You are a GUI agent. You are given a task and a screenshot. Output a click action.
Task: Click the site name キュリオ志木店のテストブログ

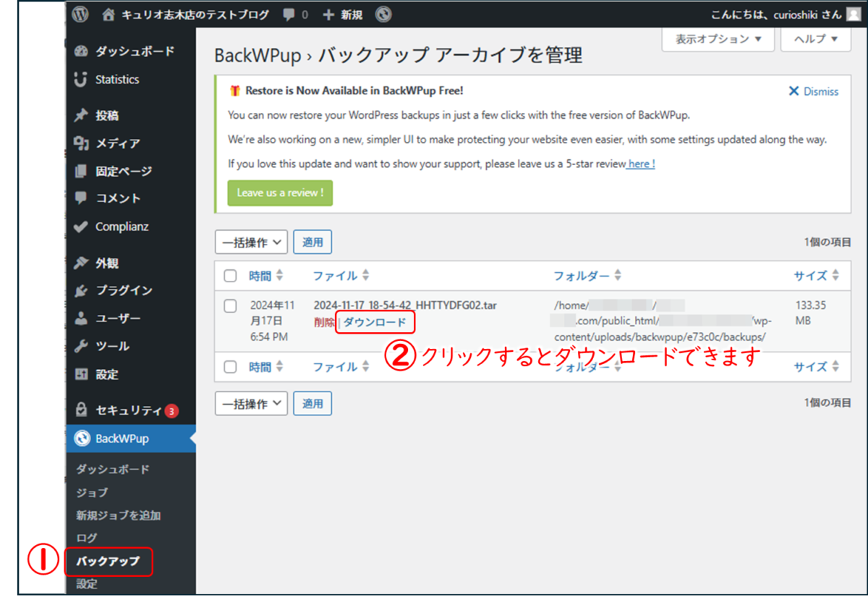point(195,14)
